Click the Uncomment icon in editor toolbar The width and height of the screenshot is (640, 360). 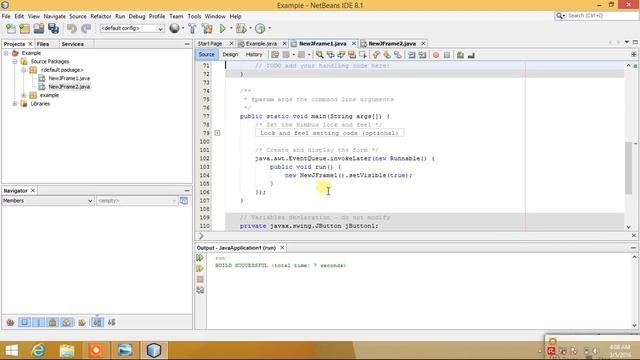point(471,55)
